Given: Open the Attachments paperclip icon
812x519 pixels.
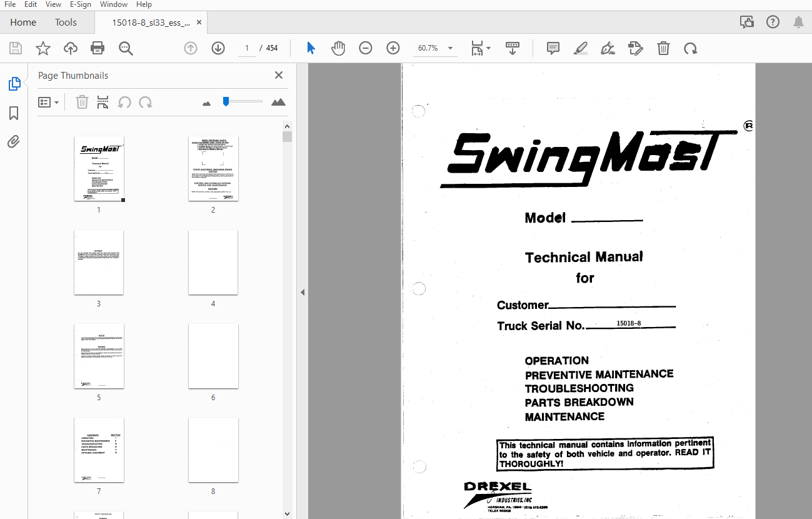Looking at the screenshot, I should 14,142.
